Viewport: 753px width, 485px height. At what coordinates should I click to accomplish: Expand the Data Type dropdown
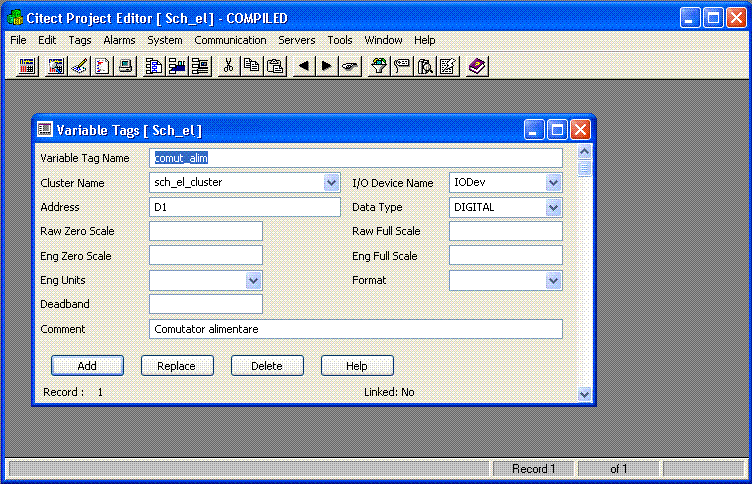pyautogui.click(x=553, y=207)
